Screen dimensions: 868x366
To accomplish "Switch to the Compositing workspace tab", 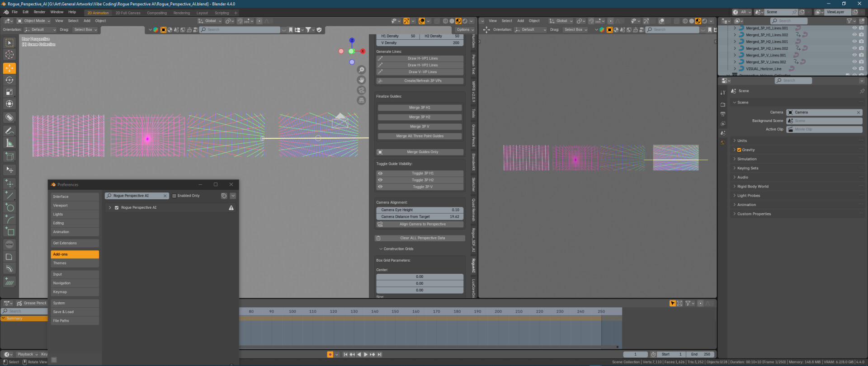I will [157, 13].
